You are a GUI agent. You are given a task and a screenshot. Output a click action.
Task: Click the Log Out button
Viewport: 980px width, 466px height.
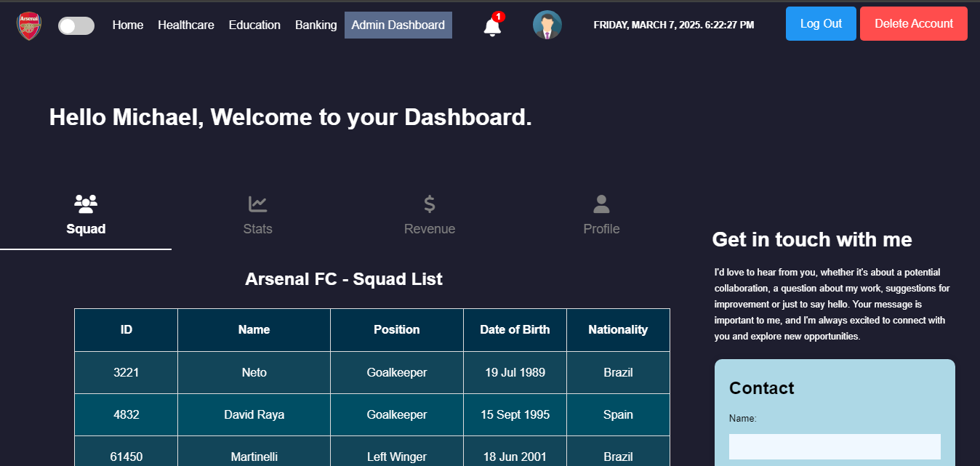[820, 23]
